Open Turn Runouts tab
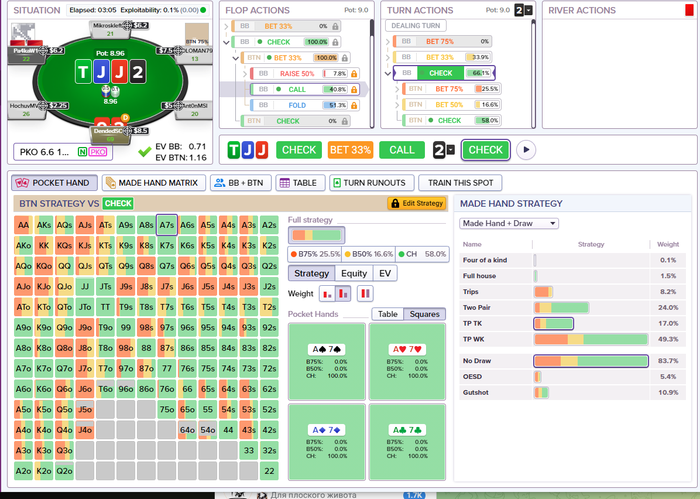The image size is (700, 499). 371,183
